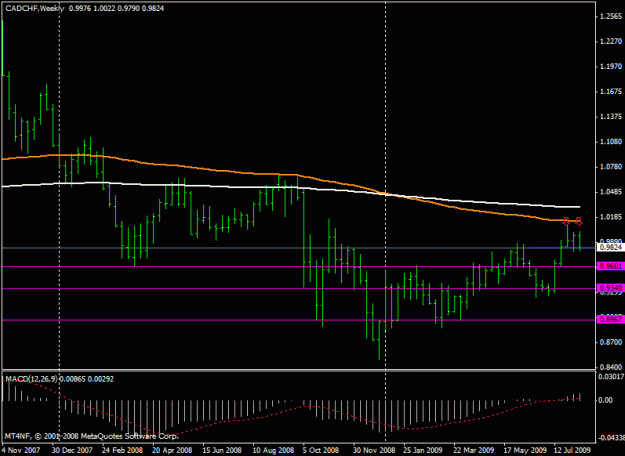Click the 25 Jan 2009 date label
Viewport: 625px width, 456px height.
[x=424, y=450]
